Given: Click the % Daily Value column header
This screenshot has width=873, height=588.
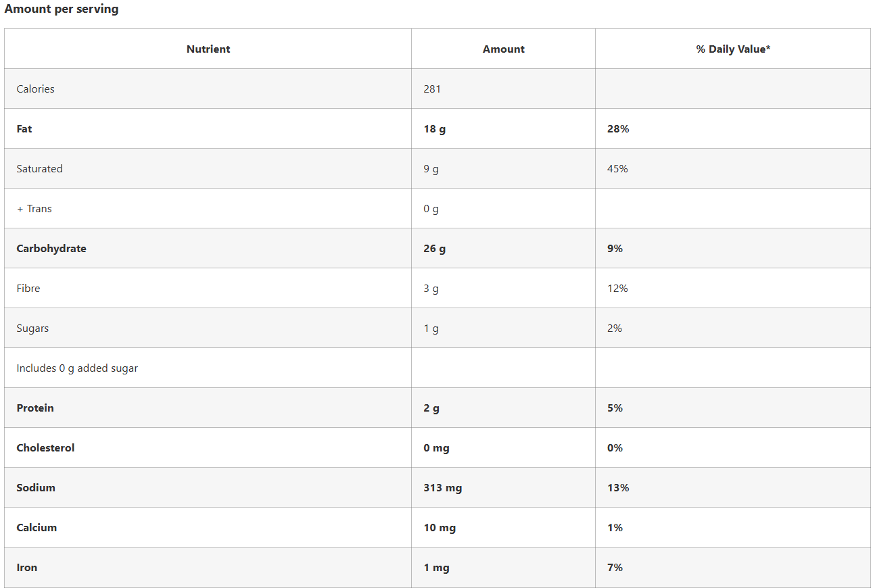Looking at the screenshot, I should (733, 49).
